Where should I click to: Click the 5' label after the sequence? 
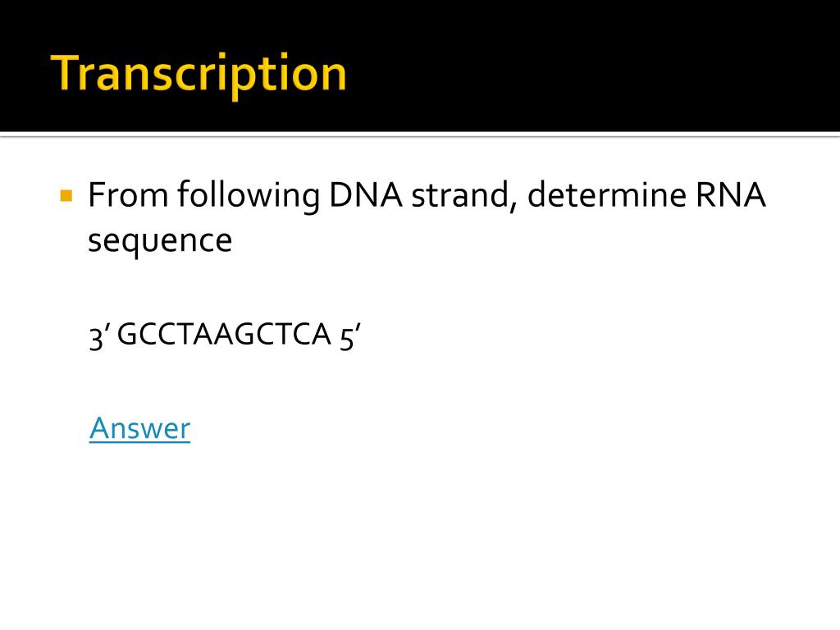pyautogui.click(x=350, y=336)
